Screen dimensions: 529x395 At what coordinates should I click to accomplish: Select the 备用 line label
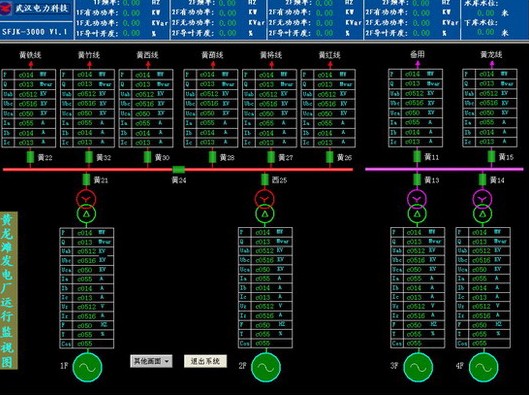(x=417, y=54)
